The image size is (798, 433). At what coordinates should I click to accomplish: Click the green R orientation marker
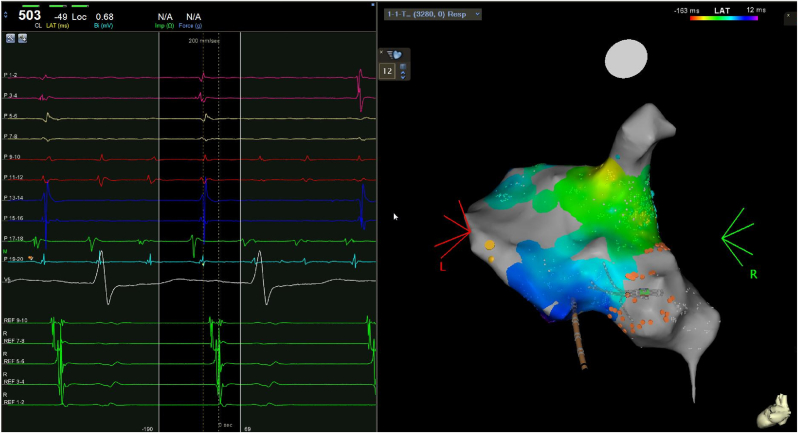tap(739, 235)
